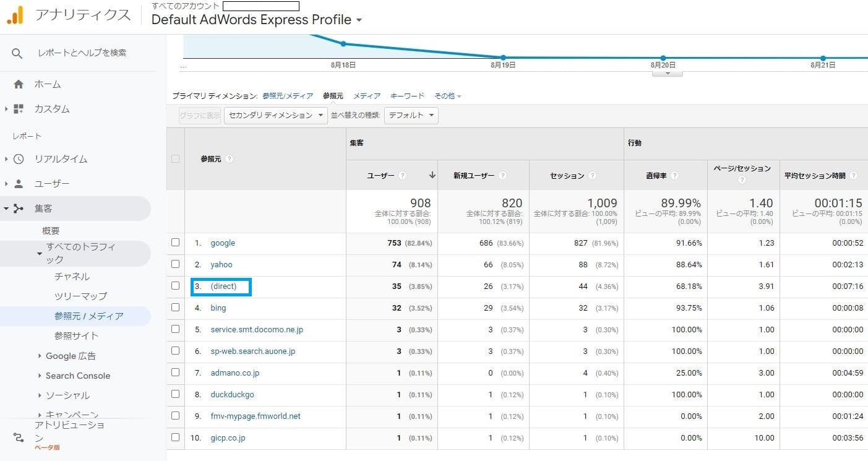This screenshot has width=868, height=461.
Task: Open the ユーザー section in sidebar
Action: pos(52,184)
